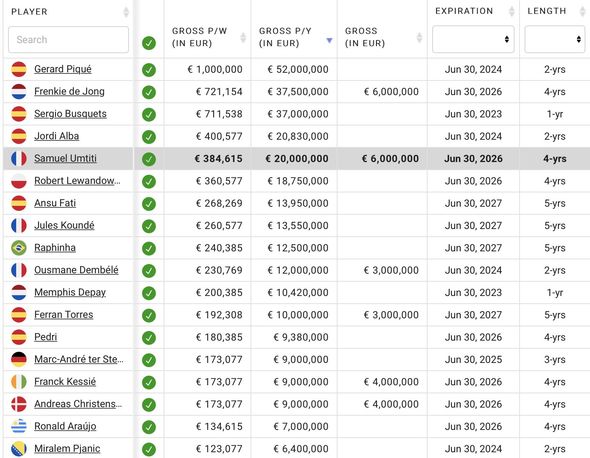The image size is (590, 458).
Task: Sort by Gross (in EUR) column header
Action: point(365,37)
